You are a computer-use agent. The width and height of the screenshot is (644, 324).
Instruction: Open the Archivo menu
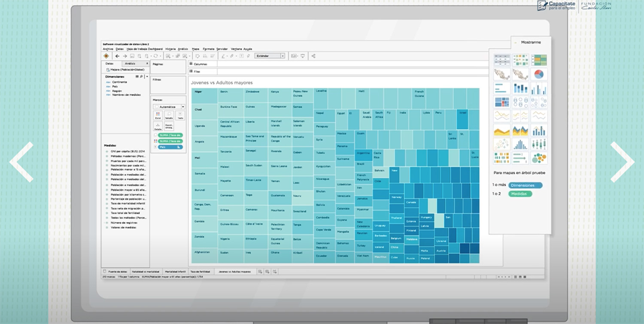pyautogui.click(x=108, y=49)
